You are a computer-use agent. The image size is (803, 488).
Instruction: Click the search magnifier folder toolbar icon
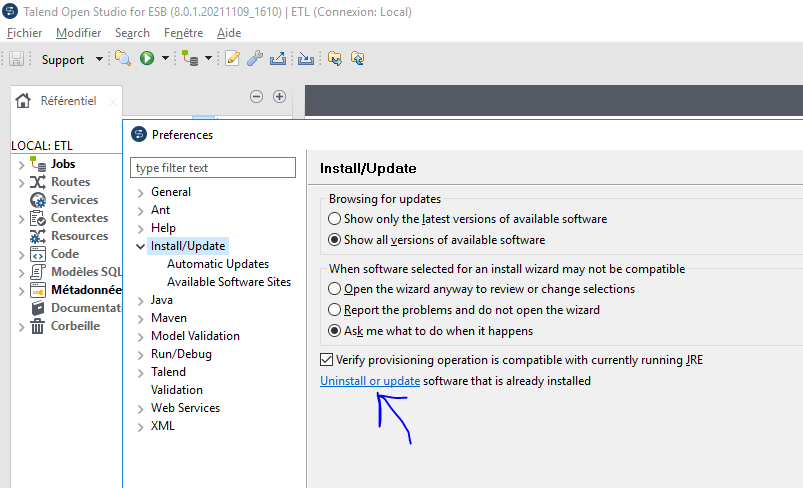click(x=123, y=58)
